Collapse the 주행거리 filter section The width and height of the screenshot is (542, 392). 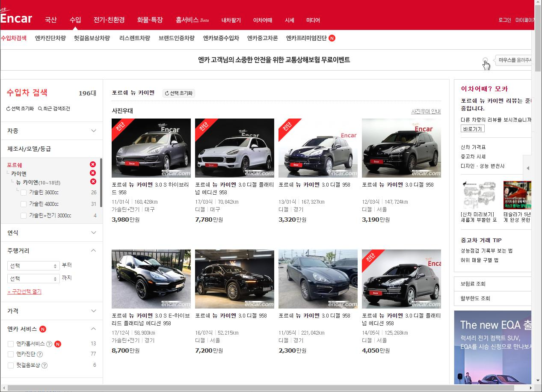pyautogui.click(x=94, y=250)
